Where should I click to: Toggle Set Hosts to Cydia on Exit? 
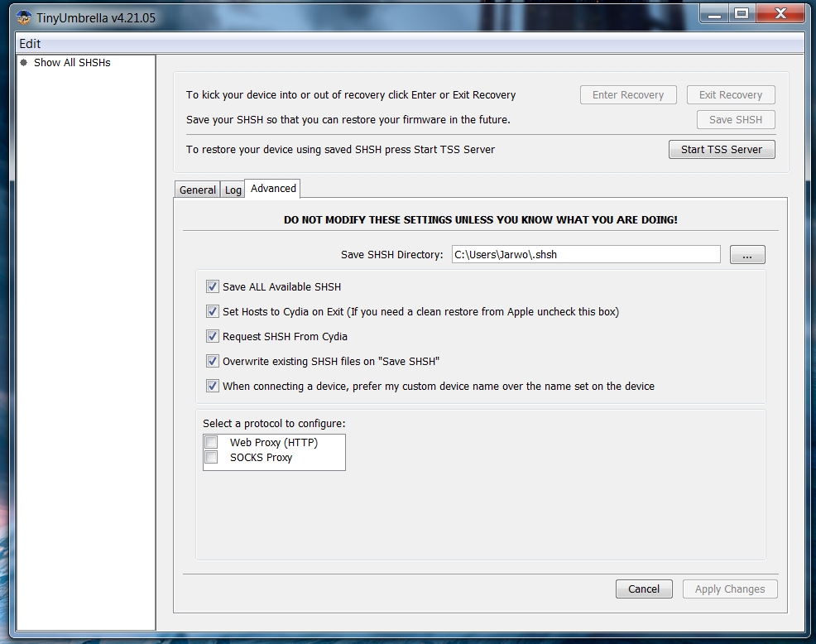213,312
